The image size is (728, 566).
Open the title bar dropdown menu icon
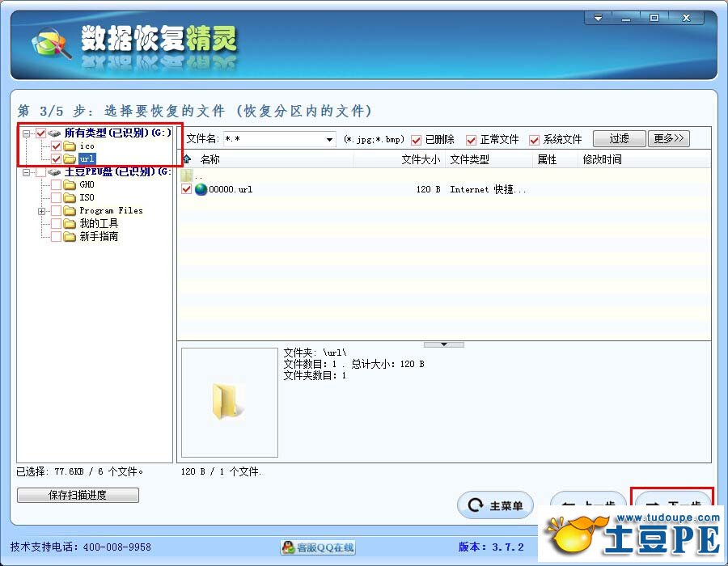[x=599, y=18]
